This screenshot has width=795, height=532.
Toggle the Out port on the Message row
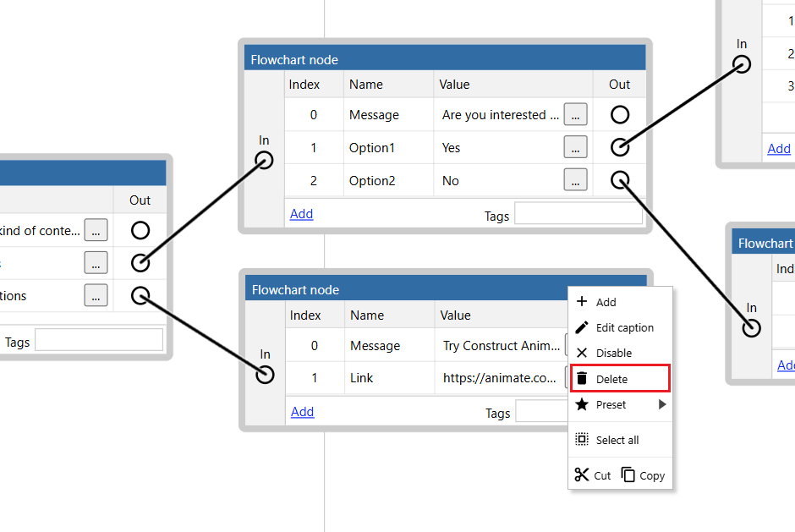620,114
